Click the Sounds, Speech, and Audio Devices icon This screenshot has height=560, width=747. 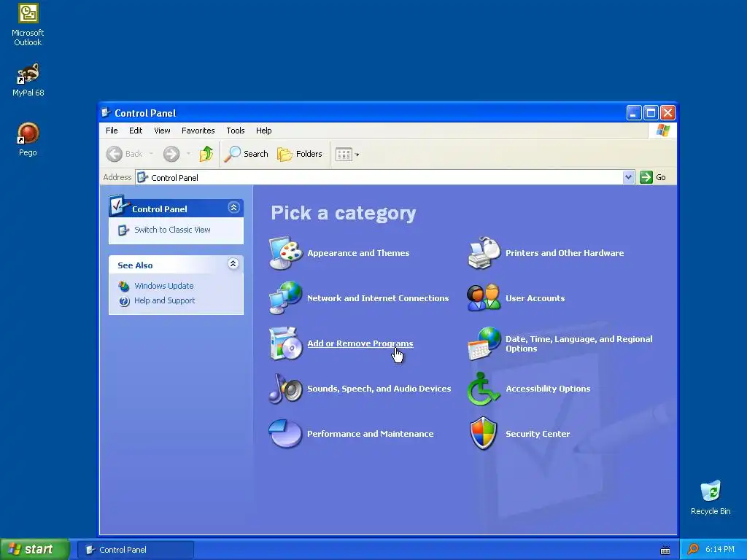pyautogui.click(x=285, y=389)
